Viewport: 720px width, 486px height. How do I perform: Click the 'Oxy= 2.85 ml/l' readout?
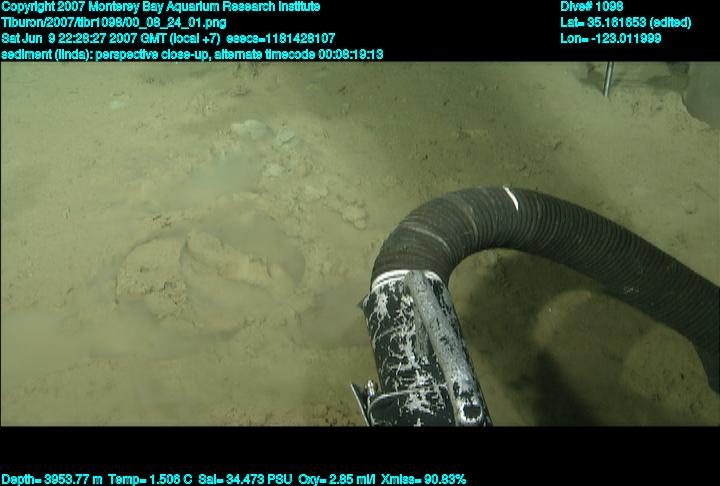[337, 480]
